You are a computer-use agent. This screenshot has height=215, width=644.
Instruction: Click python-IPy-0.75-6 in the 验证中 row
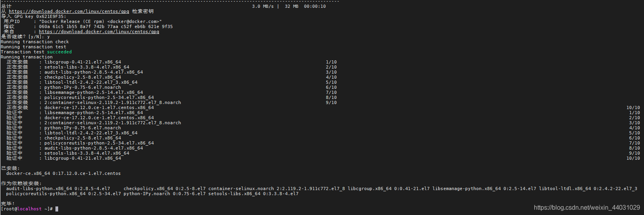[83, 128]
